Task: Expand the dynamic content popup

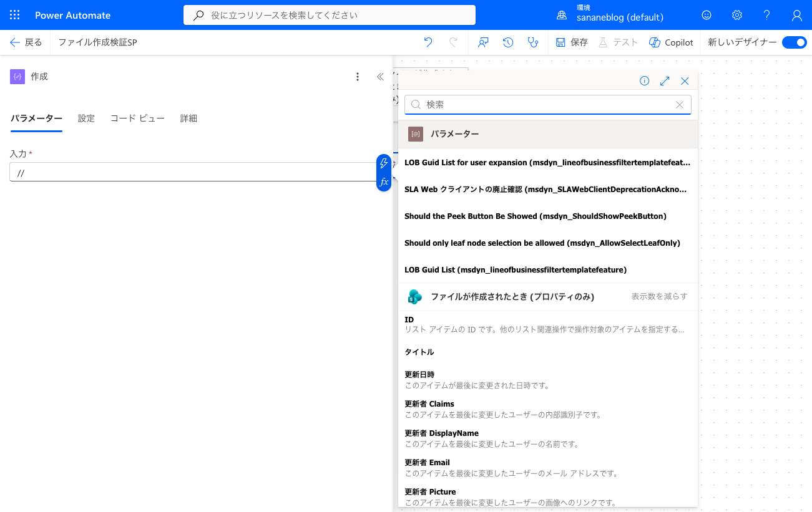Action: pos(665,81)
